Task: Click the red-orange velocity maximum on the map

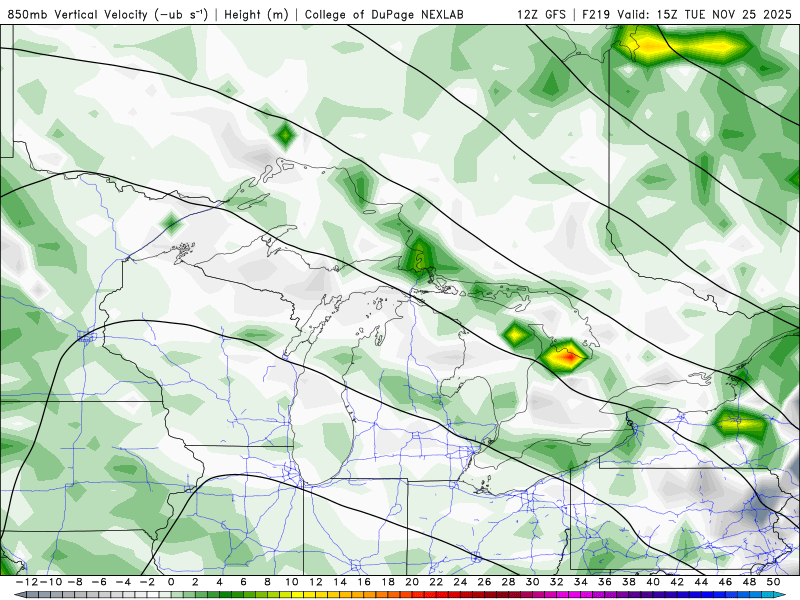Action: point(567,358)
